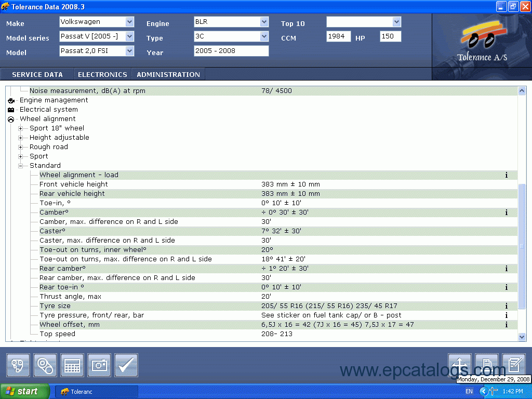Expand the Sport 18" wheel node

pyautogui.click(x=20, y=129)
